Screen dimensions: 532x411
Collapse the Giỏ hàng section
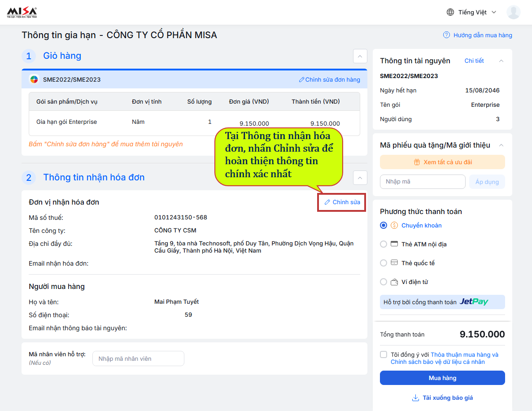360,56
